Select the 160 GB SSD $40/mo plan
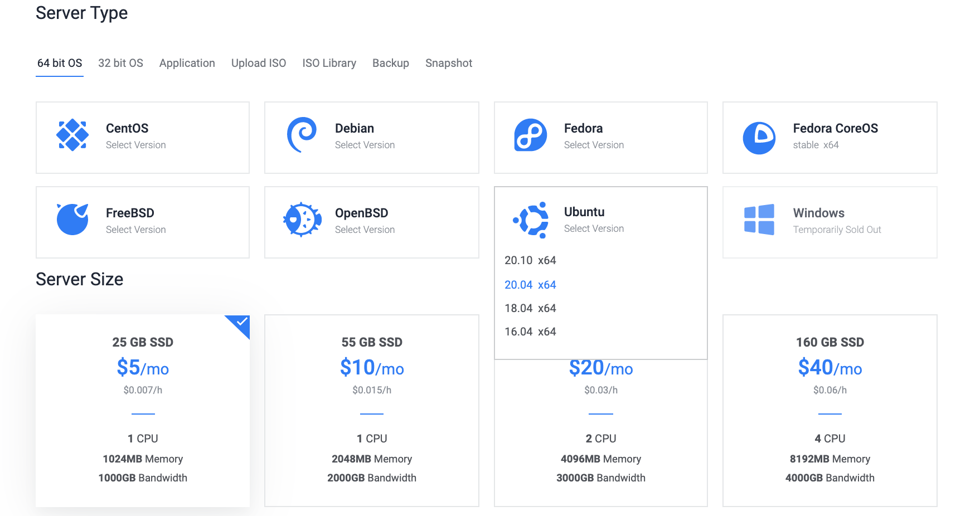 (x=829, y=411)
